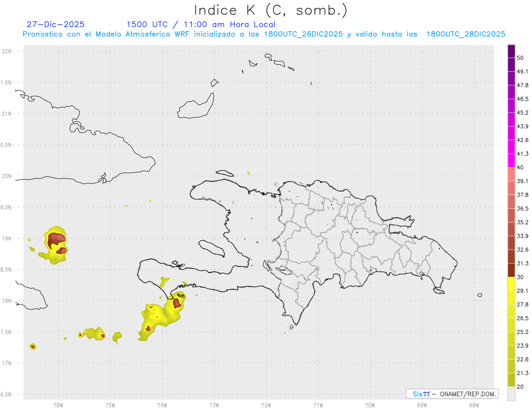Click the '29.1' color scale value
The height and width of the screenshot is (411, 532).
pos(523,291)
